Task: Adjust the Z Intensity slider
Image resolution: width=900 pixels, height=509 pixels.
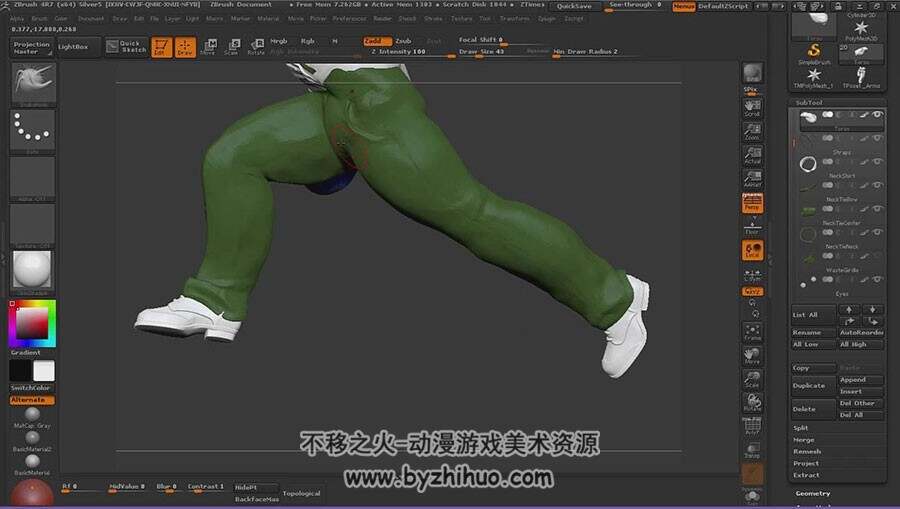Action: tap(410, 52)
